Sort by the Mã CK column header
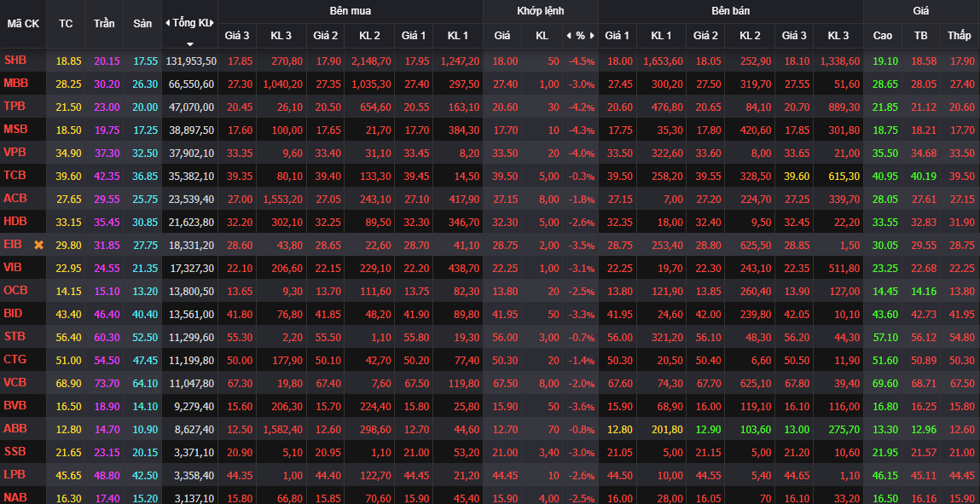The width and height of the screenshot is (980, 504). click(23, 24)
